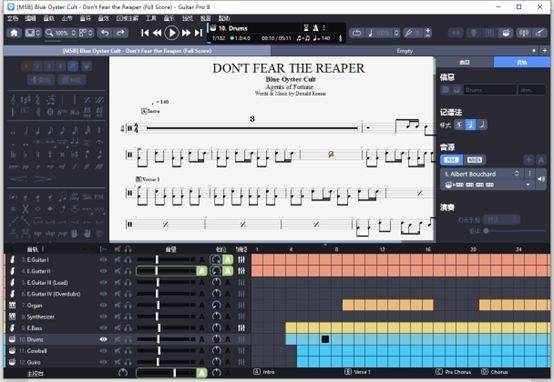The image size is (554, 382).
Task: Jump to Pre Chorus section marker
Action: point(453,372)
